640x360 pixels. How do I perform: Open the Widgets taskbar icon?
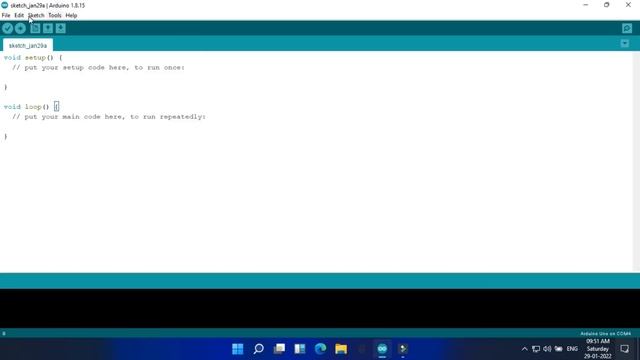point(300,349)
